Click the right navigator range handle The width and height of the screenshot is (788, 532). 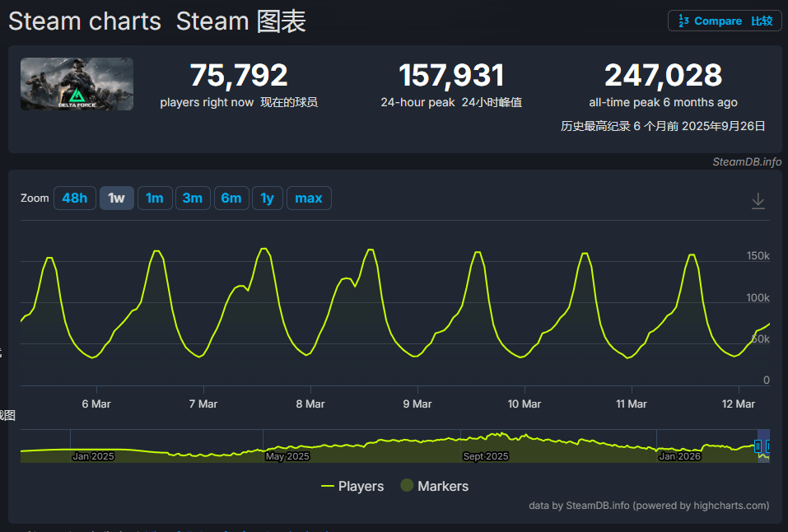coord(767,446)
